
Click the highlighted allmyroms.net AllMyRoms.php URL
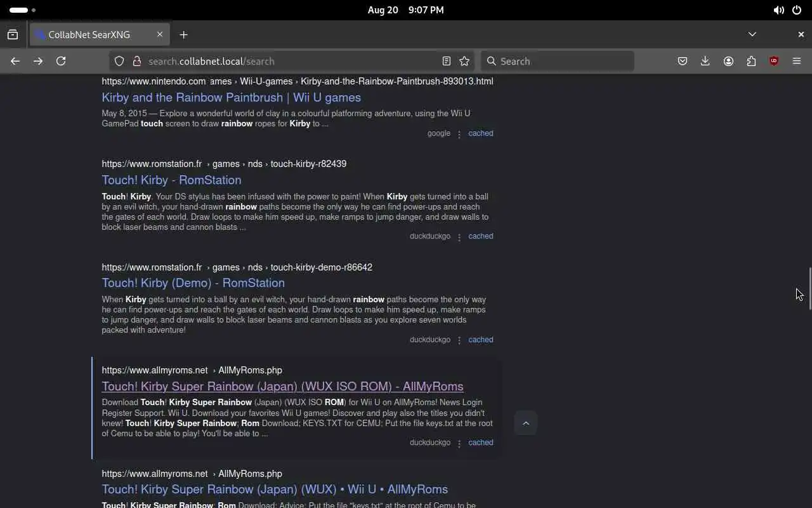(x=192, y=370)
